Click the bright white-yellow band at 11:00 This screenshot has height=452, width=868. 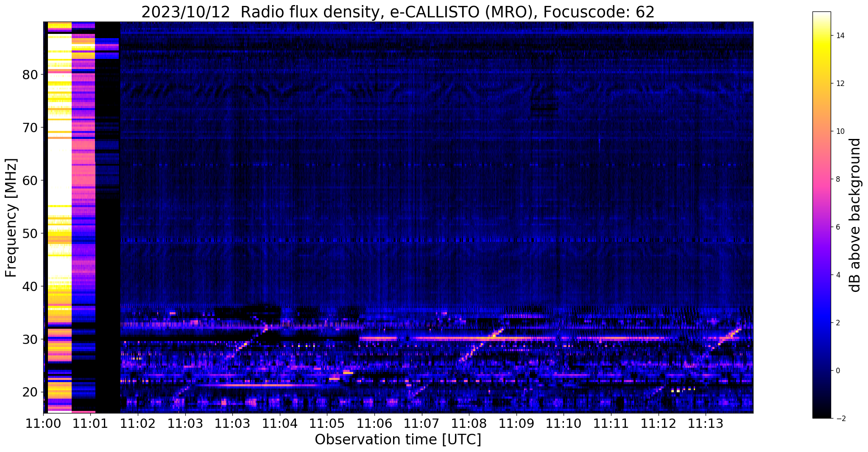coord(59,217)
